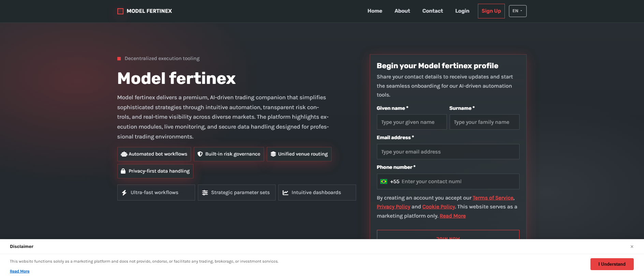The height and width of the screenshot is (279, 644).
Task: Click the Privacy-first data handling tag
Action: click(x=155, y=171)
